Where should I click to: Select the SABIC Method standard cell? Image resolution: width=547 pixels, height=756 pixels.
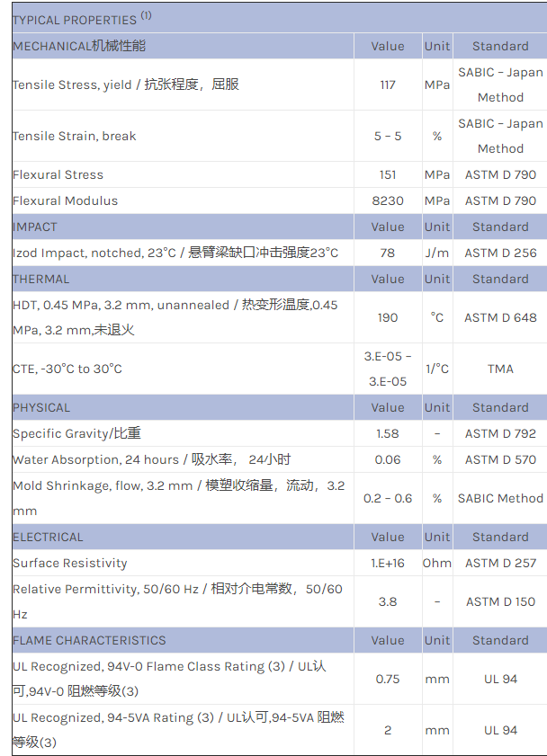pyautogui.click(x=500, y=498)
